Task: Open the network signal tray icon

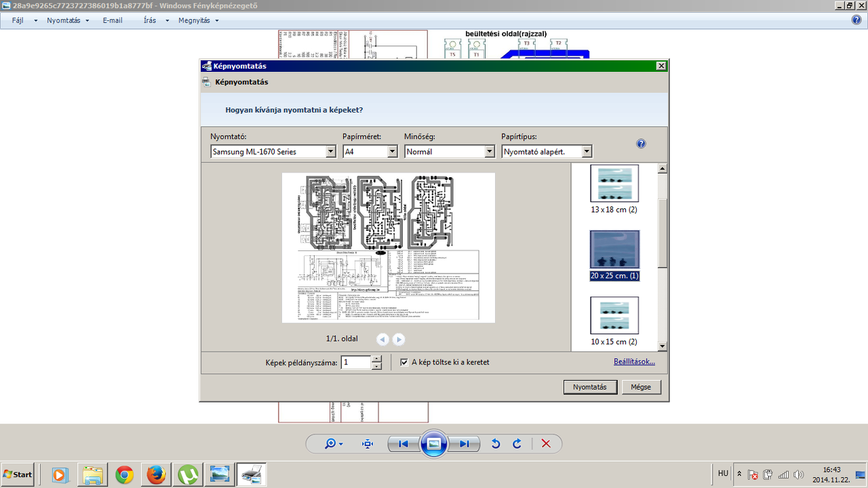Action: (x=784, y=474)
